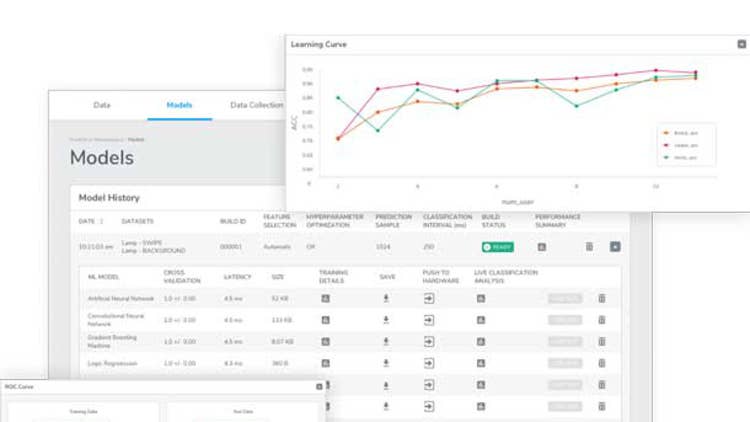Select the Models tab
This screenshot has width=750, height=422.
point(180,105)
